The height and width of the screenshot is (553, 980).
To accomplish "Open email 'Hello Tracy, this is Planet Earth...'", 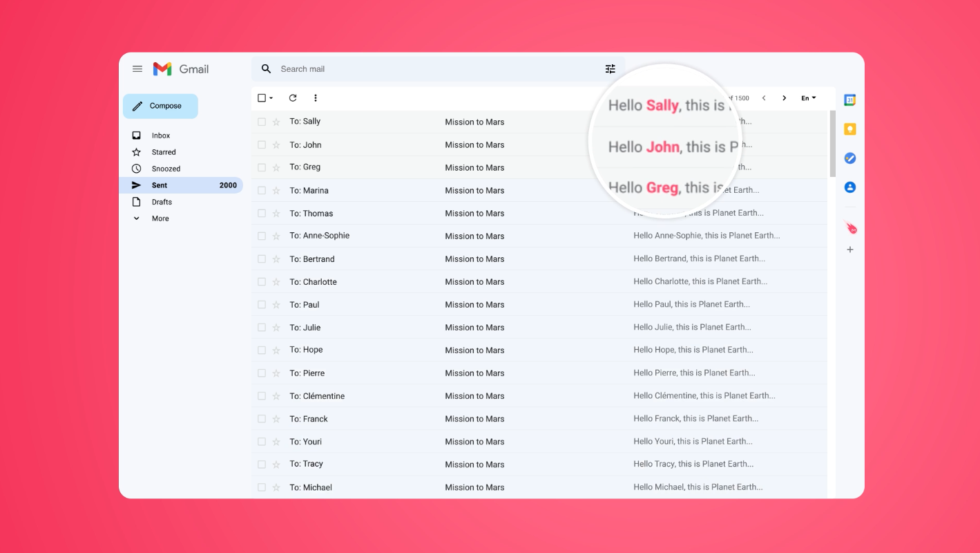I will pos(693,464).
